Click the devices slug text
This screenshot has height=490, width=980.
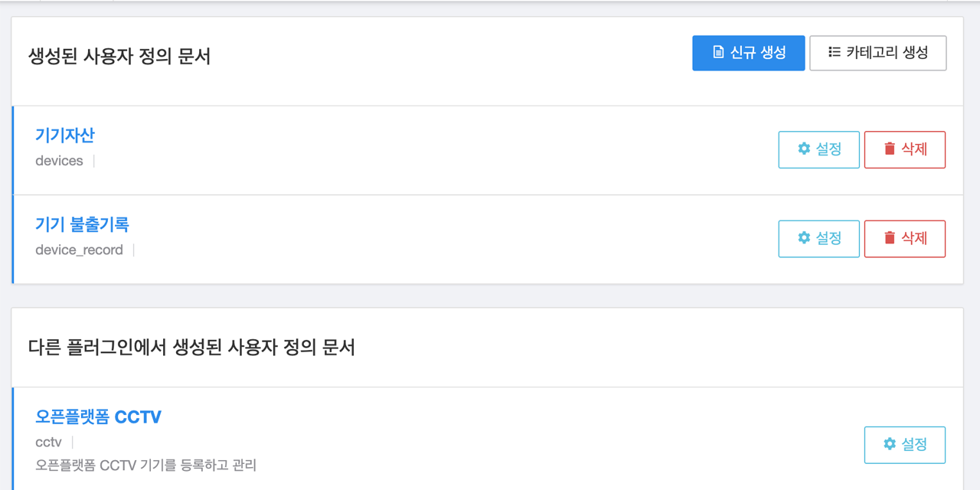(x=59, y=161)
